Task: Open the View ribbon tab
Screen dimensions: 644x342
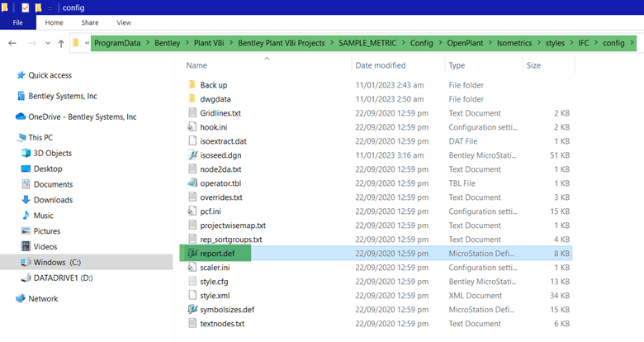Action: click(123, 22)
